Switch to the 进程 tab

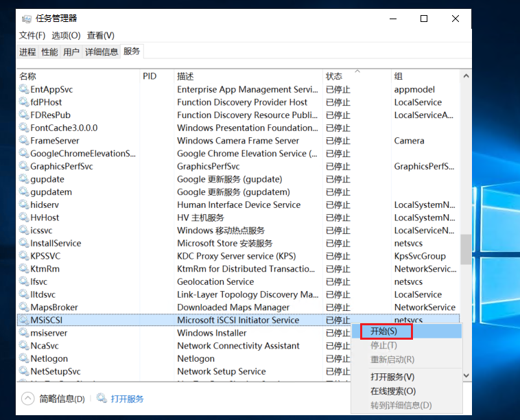(x=27, y=51)
